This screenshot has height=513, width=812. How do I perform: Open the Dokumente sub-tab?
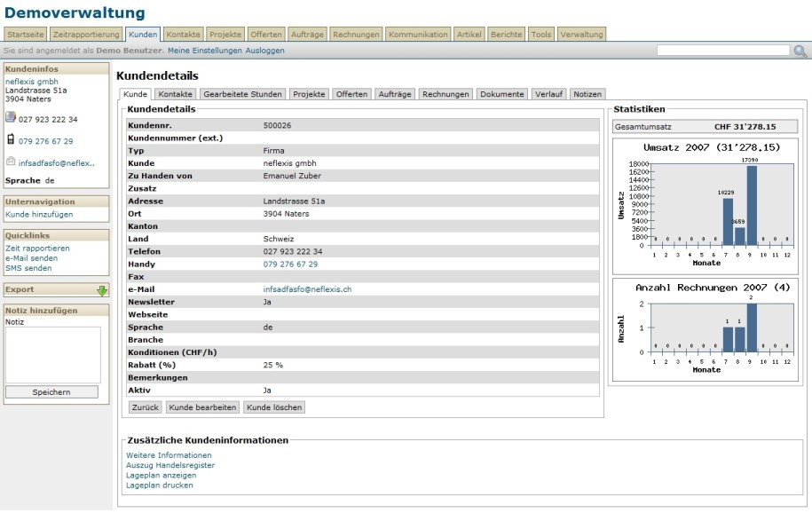point(501,94)
